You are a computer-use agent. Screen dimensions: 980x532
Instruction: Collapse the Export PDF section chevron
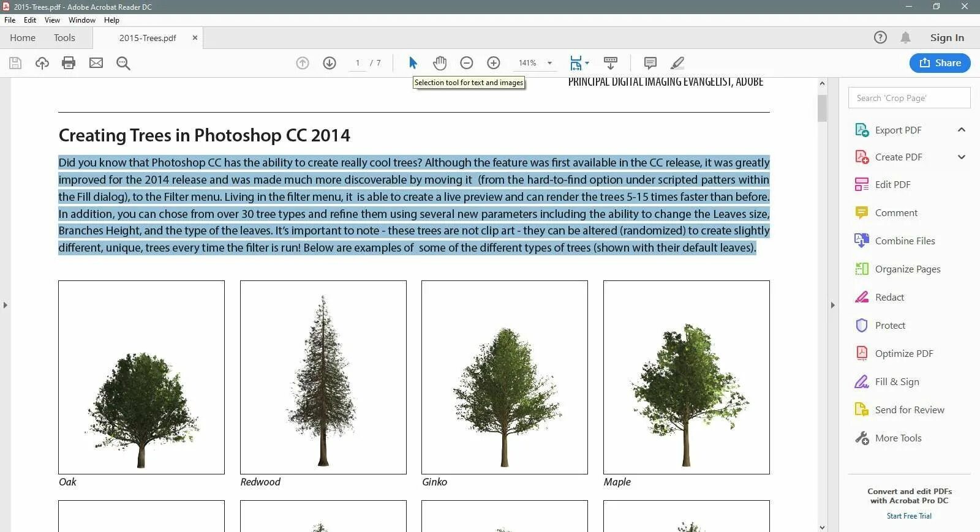point(962,130)
